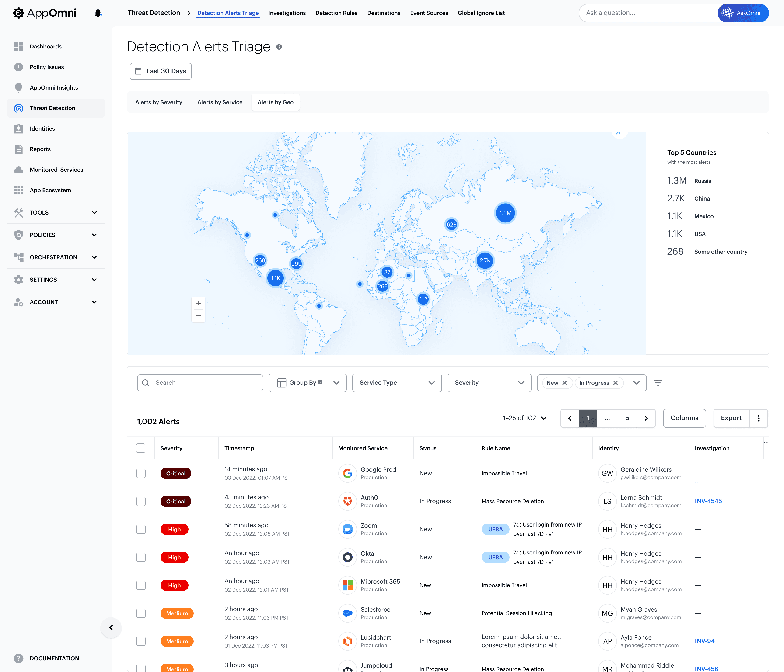Image resolution: width=784 pixels, height=672 pixels.
Task: Open the three-dot export options menu
Action: coord(759,418)
